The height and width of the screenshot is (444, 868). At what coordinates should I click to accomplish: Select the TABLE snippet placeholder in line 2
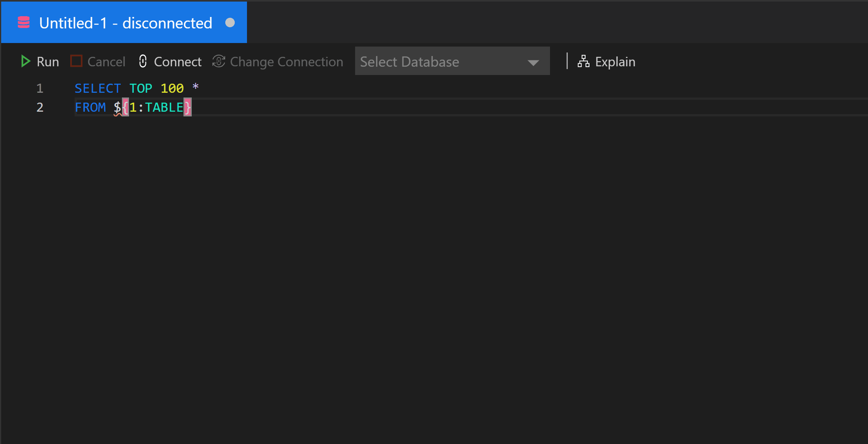pos(165,107)
